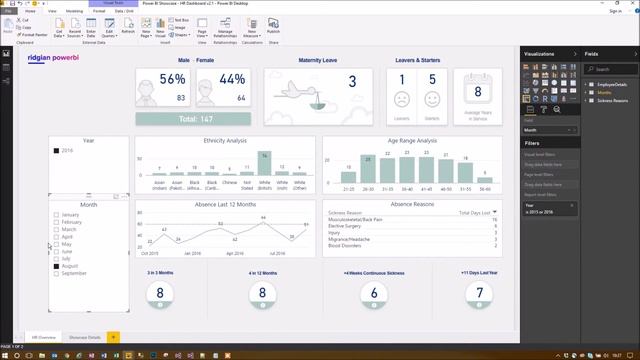Viewport: 640px width, 360px height.
Task: Select the gauge visualization icon
Action: (x=545, y=91)
